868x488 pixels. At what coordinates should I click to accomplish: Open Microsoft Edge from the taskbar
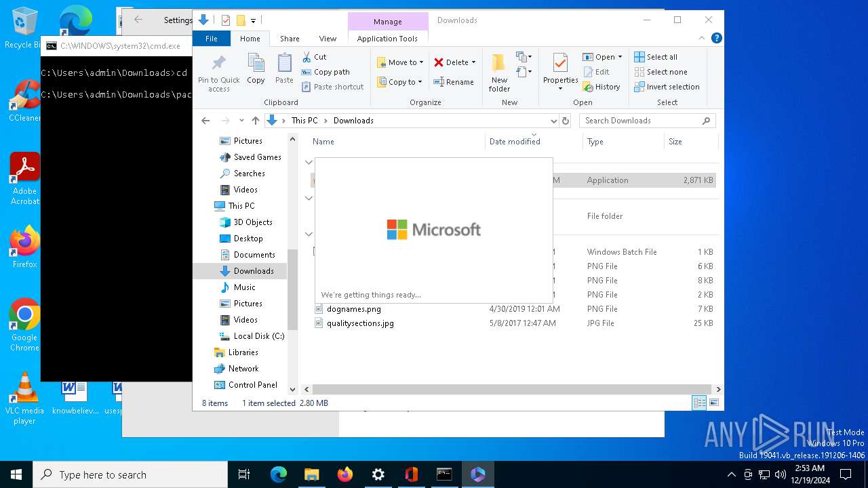pyautogui.click(x=279, y=474)
